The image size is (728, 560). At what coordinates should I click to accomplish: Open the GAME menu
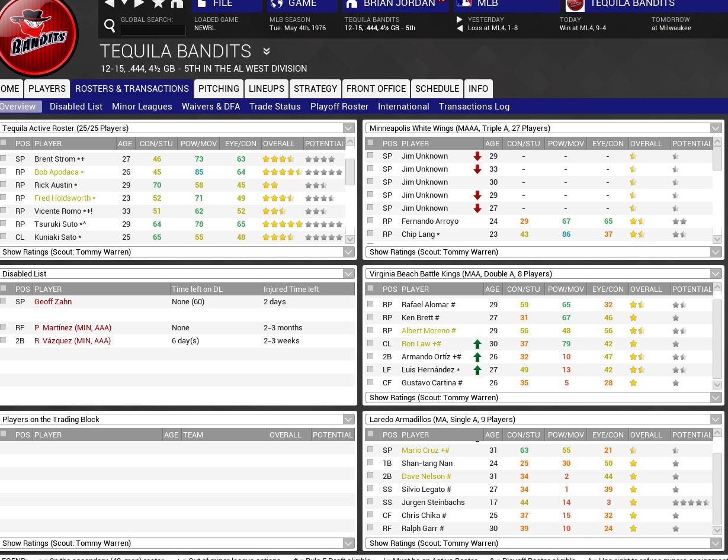[x=302, y=5]
